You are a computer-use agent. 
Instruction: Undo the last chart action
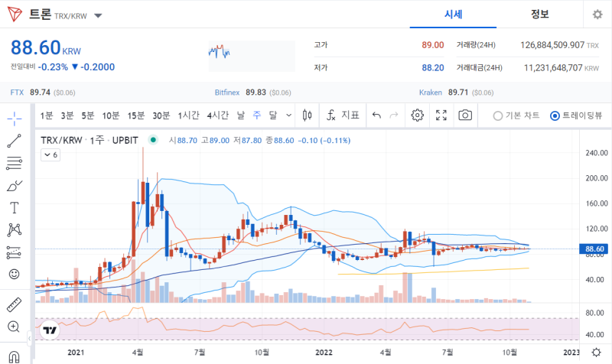point(376,115)
